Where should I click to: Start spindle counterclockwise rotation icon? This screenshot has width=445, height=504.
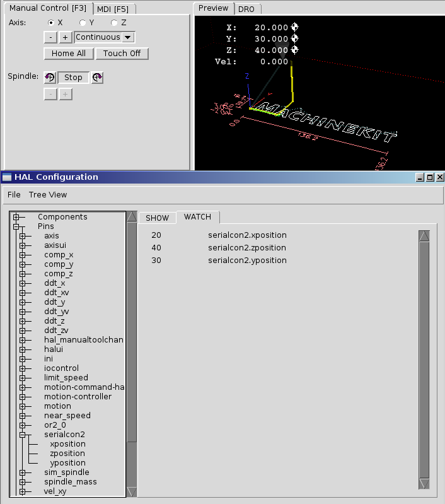click(50, 78)
